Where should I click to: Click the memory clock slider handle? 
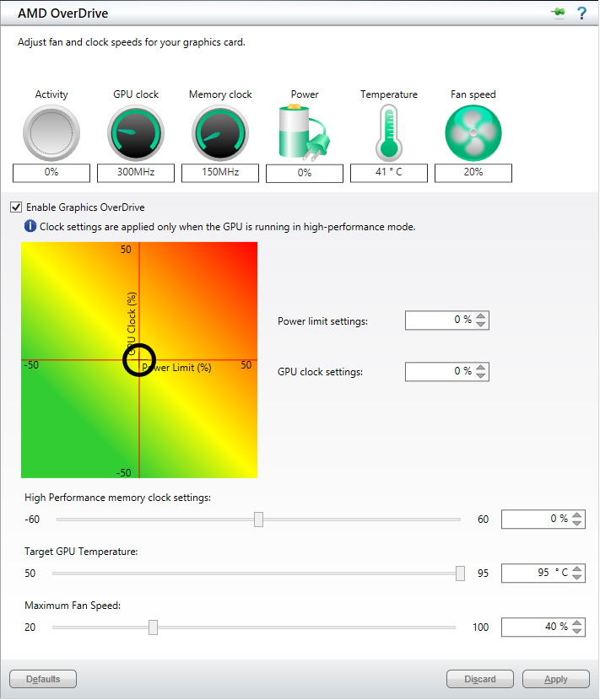point(259,520)
